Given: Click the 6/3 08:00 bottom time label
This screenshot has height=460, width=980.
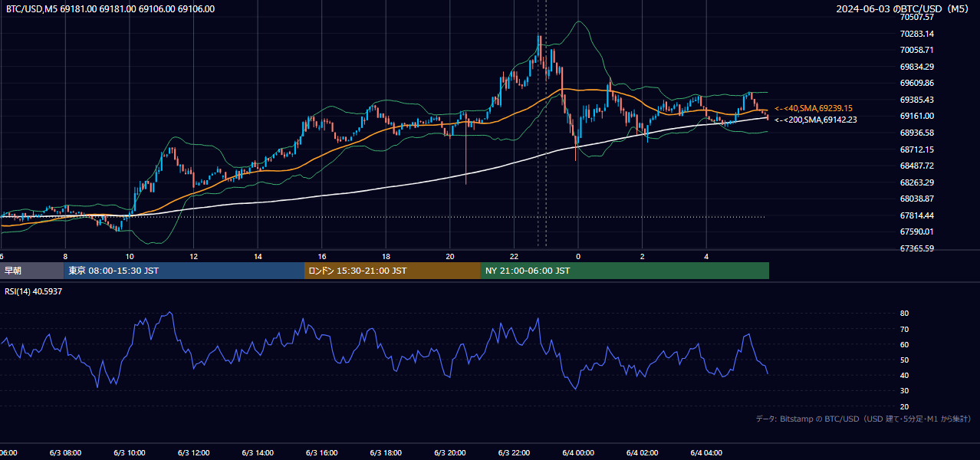Looking at the screenshot, I should [64, 453].
